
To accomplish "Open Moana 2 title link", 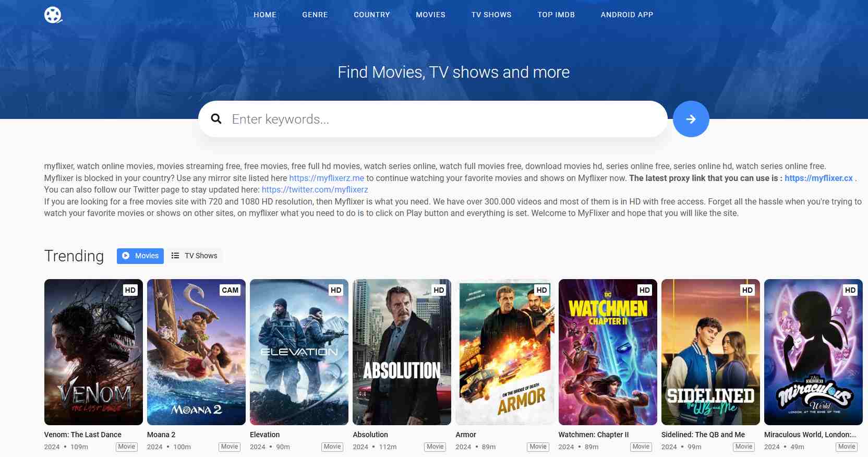I will 161,435.
